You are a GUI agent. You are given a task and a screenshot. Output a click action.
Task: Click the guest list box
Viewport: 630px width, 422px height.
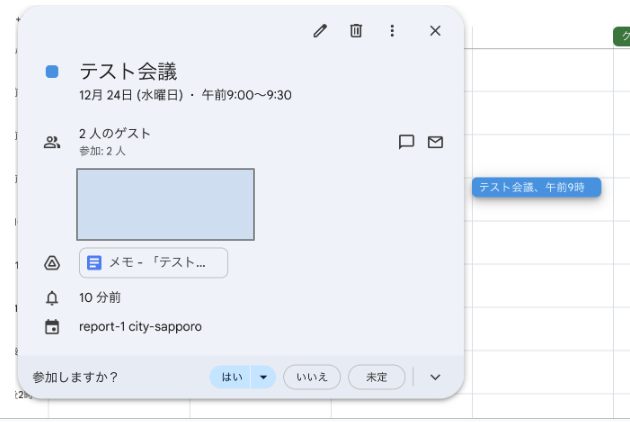pos(165,204)
